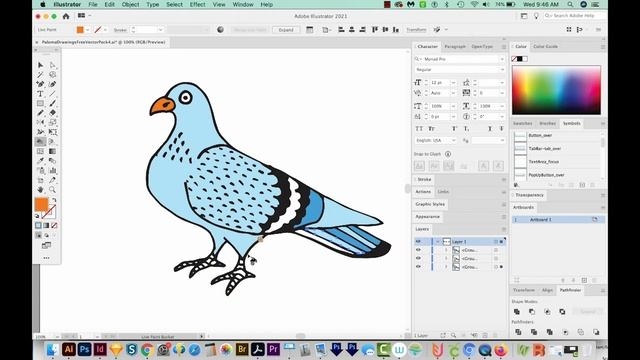Screen dimensions: 640x360
Task: Select the Zoom magnifier tool
Action: point(53,189)
